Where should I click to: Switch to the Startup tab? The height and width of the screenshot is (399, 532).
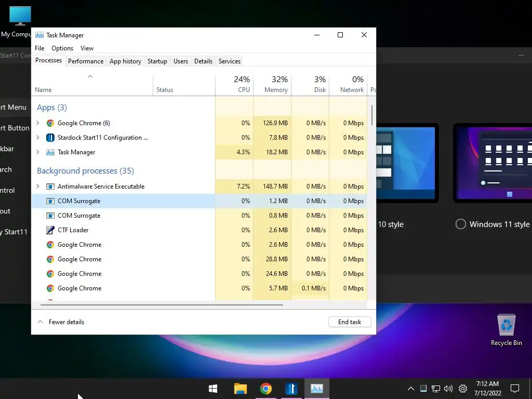(157, 61)
